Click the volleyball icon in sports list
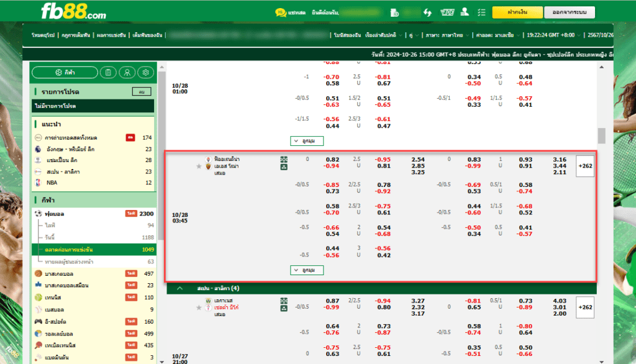The height and width of the screenshot is (364, 636). [x=38, y=334]
